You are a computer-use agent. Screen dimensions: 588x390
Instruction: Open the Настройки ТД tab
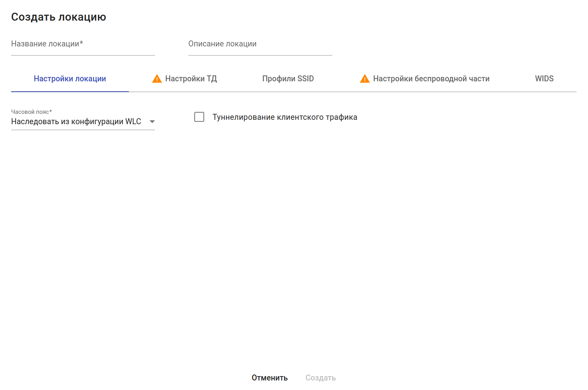pos(191,79)
